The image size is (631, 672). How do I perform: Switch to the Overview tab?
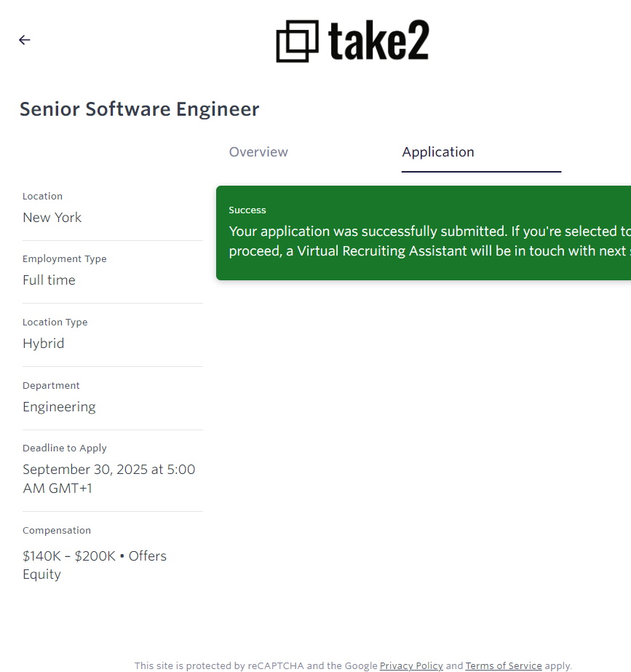click(x=258, y=152)
